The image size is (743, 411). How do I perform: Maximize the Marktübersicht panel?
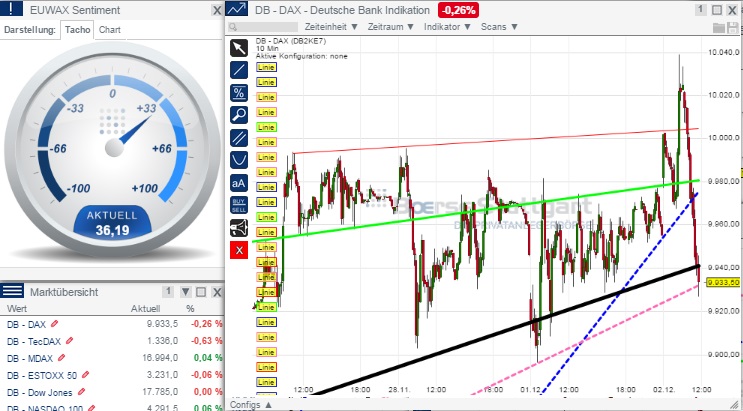click(201, 292)
